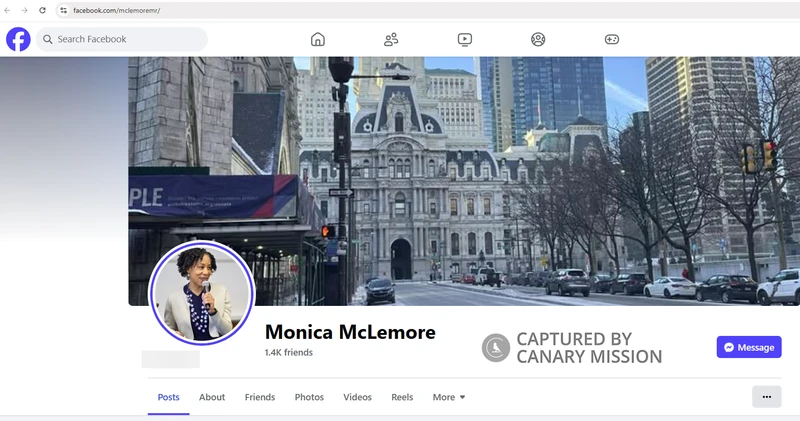The height and width of the screenshot is (421, 800).
Task: Reload the page with refresh icon
Action: [42, 10]
